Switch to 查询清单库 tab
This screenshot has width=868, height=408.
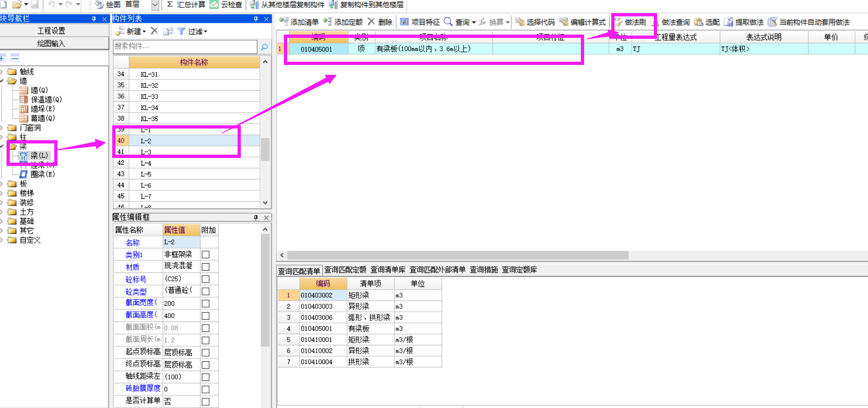388,270
